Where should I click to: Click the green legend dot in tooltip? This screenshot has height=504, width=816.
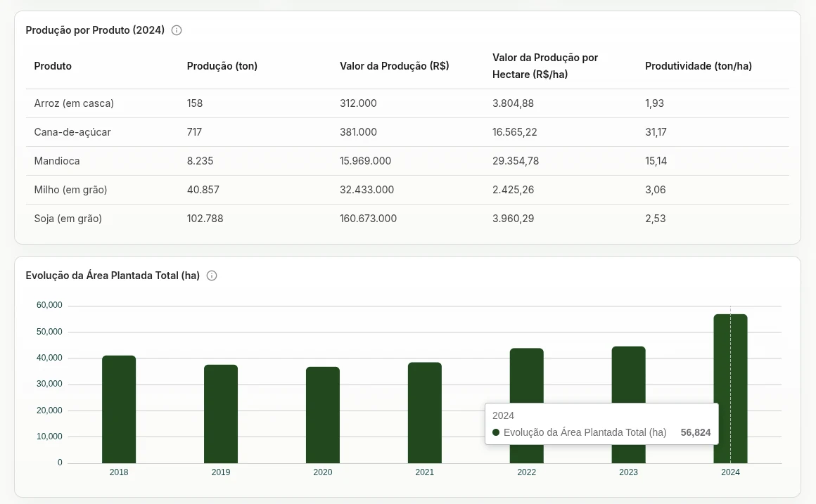tap(496, 432)
